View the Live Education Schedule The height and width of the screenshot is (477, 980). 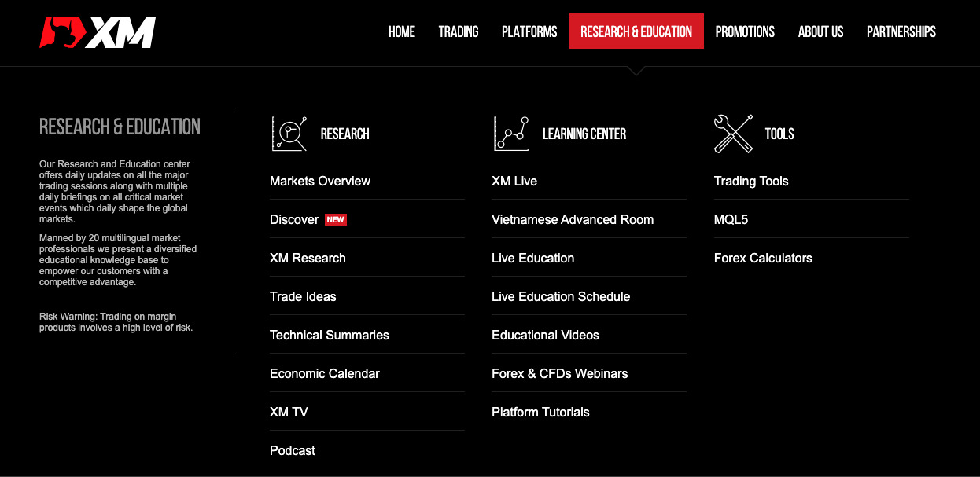pos(561,297)
